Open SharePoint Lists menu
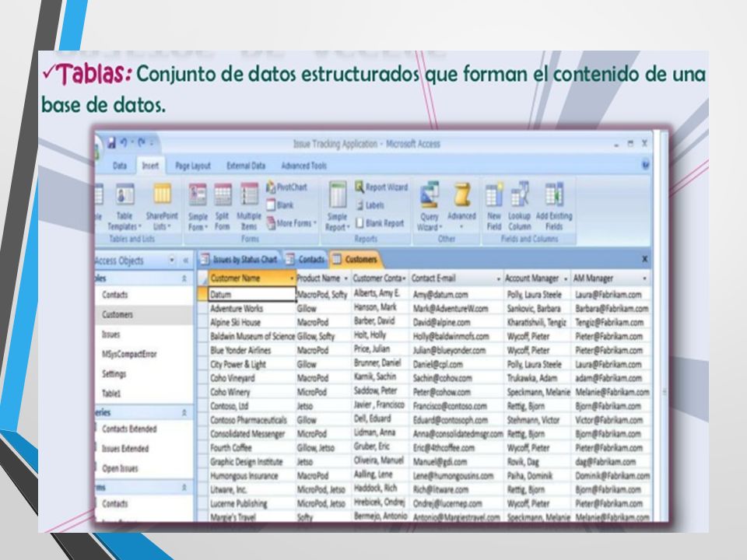The width and height of the screenshot is (747, 560). (x=162, y=207)
